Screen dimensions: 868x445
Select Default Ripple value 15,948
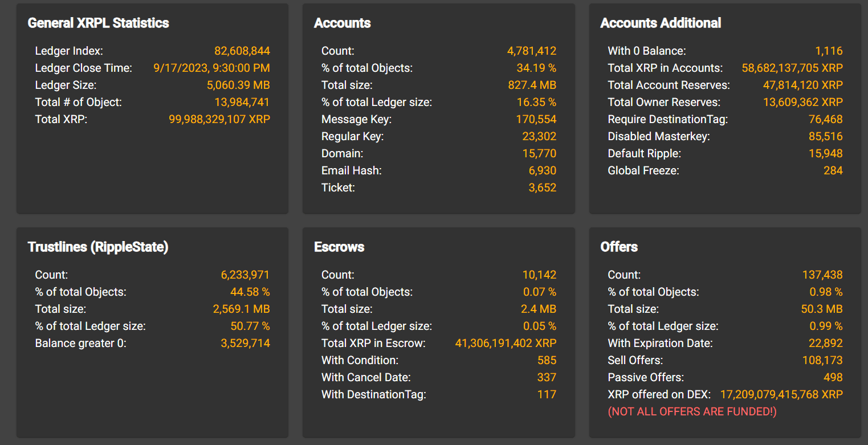tap(826, 153)
